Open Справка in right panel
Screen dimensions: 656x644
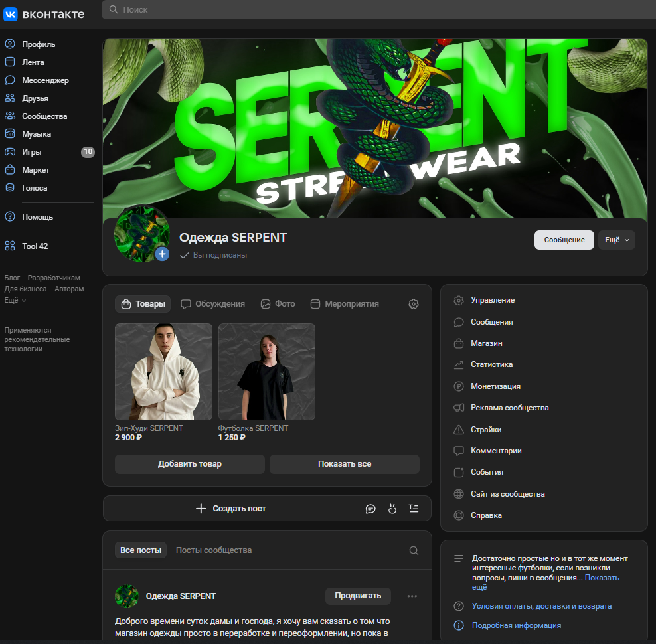[477, 515]
